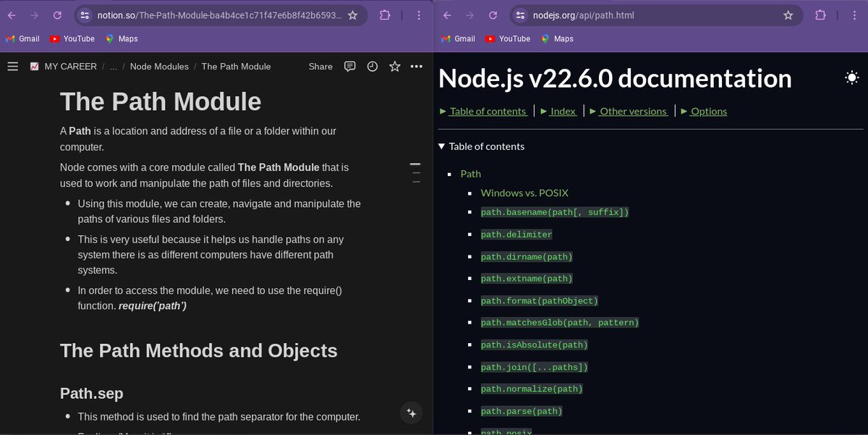Open Maps bookmark in Notion window
This screenshot has width=868, height=435.
tap(122, 38)
